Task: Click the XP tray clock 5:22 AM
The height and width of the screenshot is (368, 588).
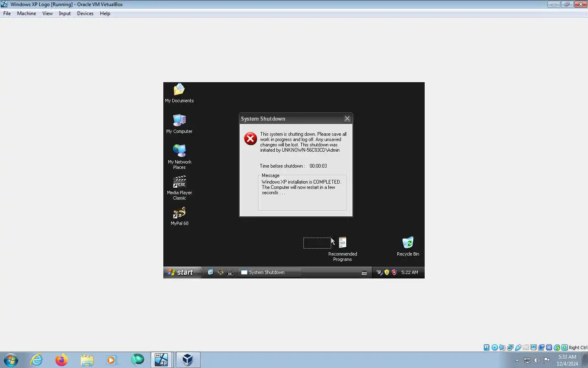Action: 410,272
